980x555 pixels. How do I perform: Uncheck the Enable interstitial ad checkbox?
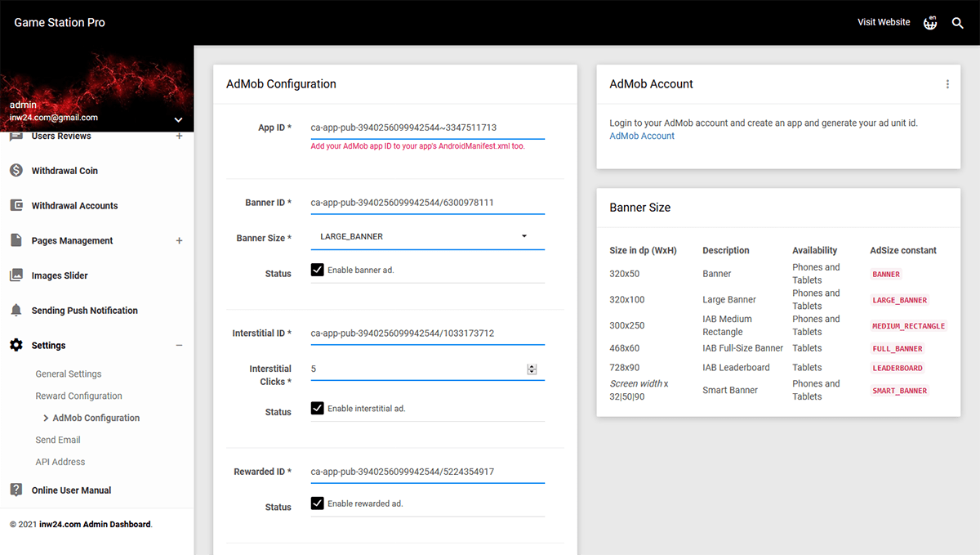click(318, 408)
